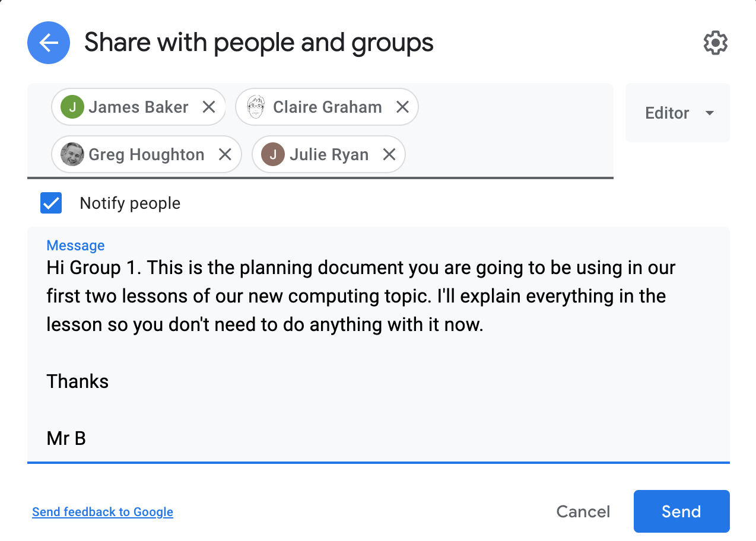Cancel the sharing dialog
The image size is (756, 541).
pos(583,511)
